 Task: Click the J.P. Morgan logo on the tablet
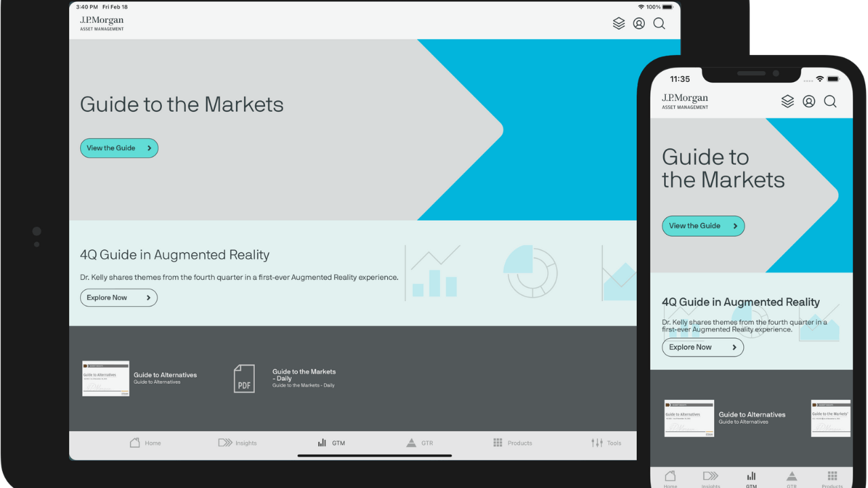(x=102, y=24)
